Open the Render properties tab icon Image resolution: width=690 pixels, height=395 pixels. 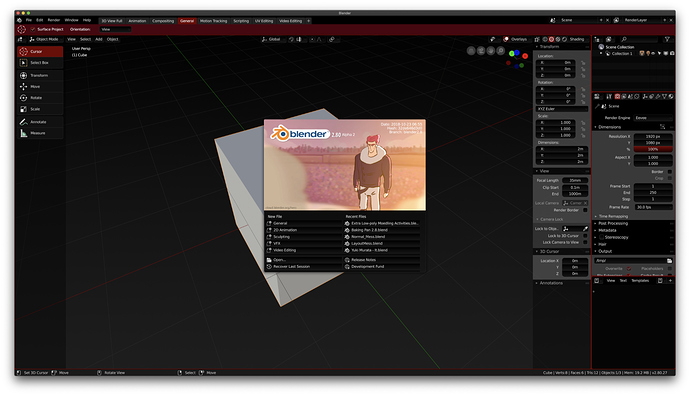tap(617, 96)
